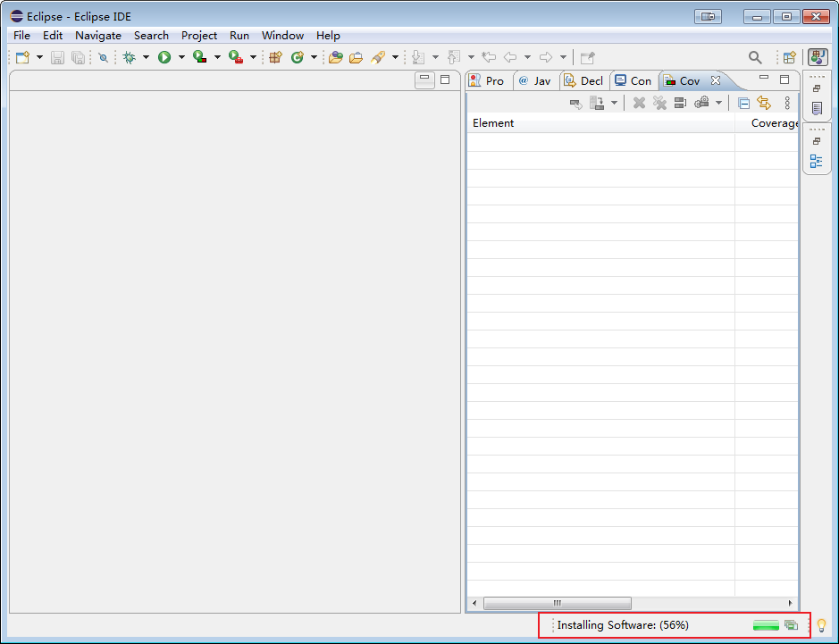Open the Project menu
Screen dimensions: 839x644
click(x=199, y=36)
